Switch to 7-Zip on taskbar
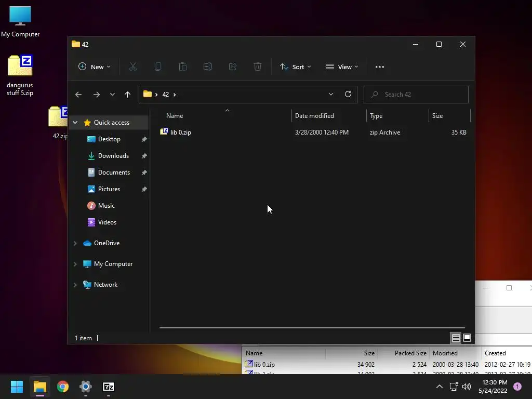The height and width of the screenshot is (399, 532). click(109, 387)
